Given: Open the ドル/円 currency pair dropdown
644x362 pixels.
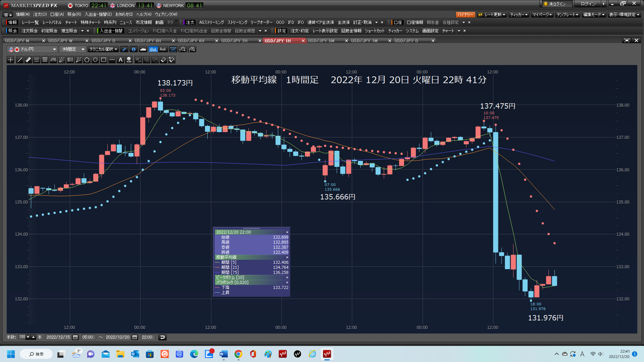Looking at the screenshot, I should coord(33,49).
